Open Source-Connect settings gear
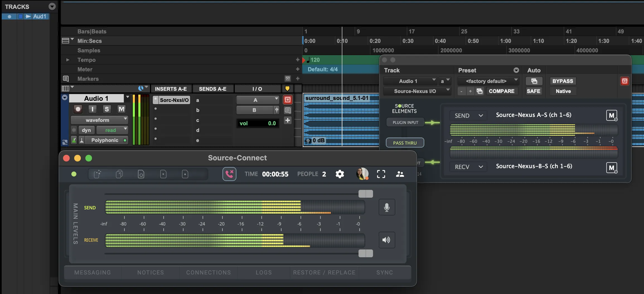The image size is (644, 294). coord(340,174)
